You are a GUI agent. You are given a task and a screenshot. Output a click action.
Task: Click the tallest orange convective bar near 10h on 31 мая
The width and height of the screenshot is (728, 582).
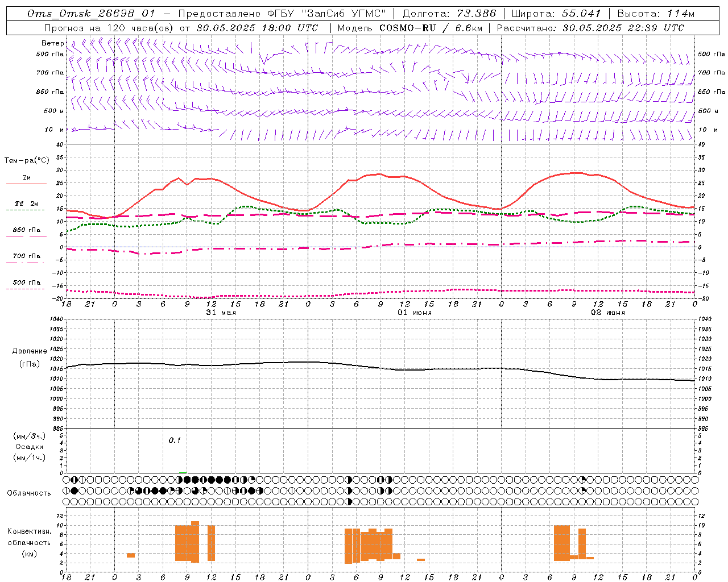(x=195, y=542)
